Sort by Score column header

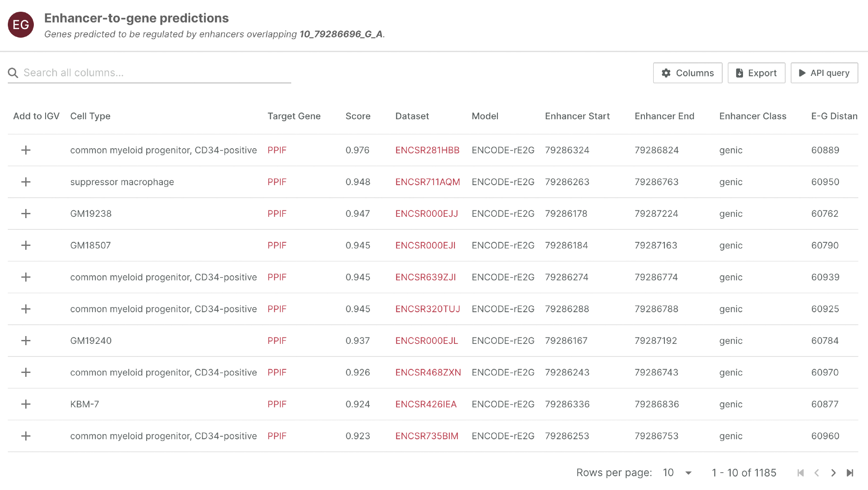pyautogui.click(x=358, y=116)
